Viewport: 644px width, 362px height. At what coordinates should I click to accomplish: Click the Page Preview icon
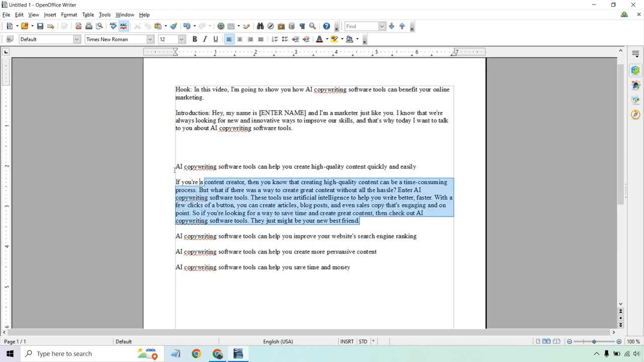[x=100, y=26]
